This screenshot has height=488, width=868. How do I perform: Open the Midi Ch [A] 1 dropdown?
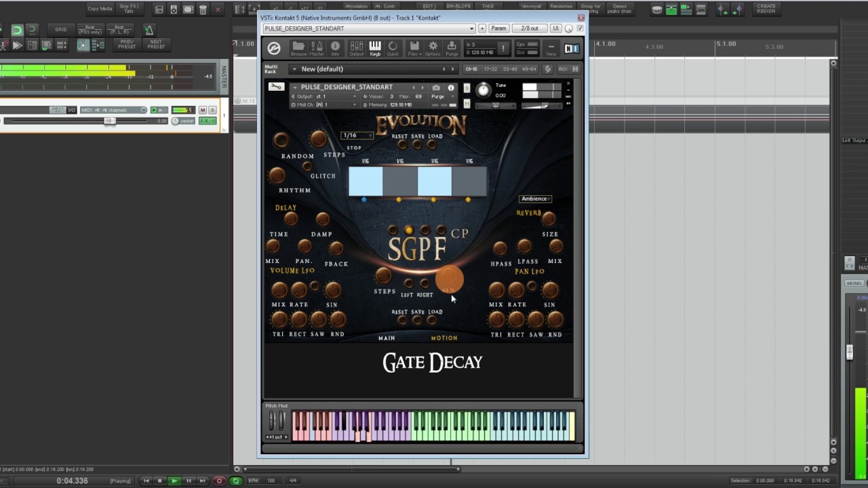point(323,105)
